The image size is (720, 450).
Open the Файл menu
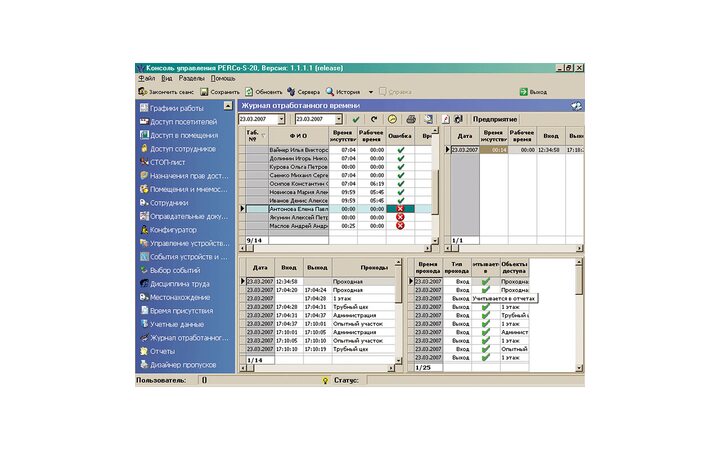pyautogui.click(x=147, y=78)
